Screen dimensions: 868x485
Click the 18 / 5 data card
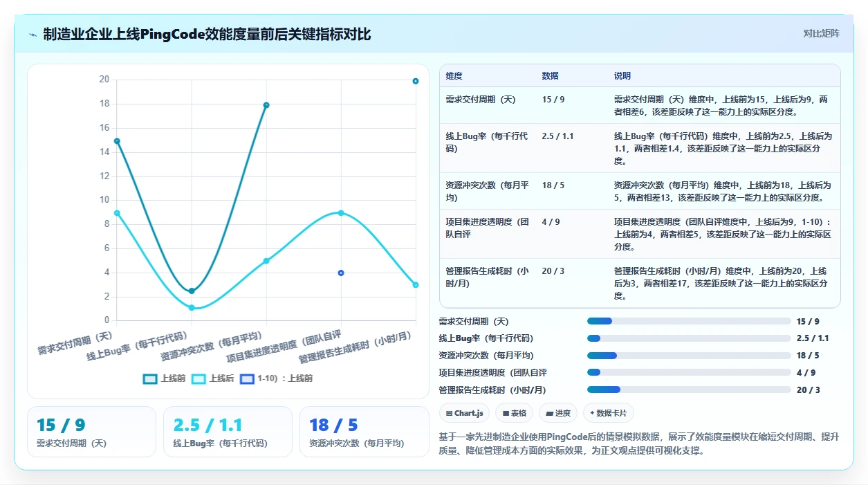364,432
